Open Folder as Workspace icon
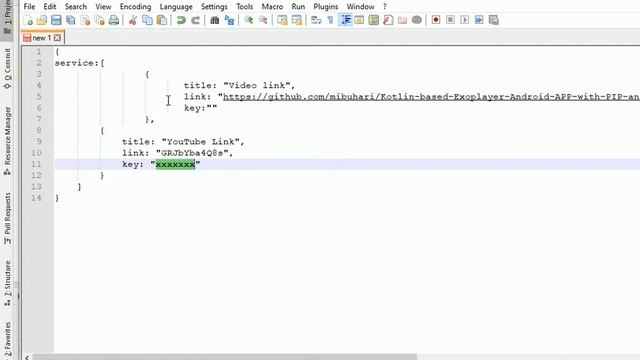This screenshot has width=640, height=360. tap(402, 20)
